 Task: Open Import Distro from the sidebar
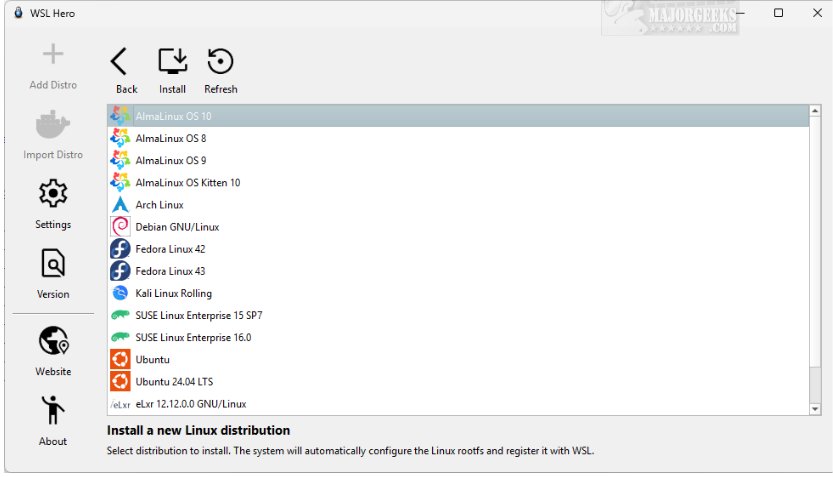[53, 134]
